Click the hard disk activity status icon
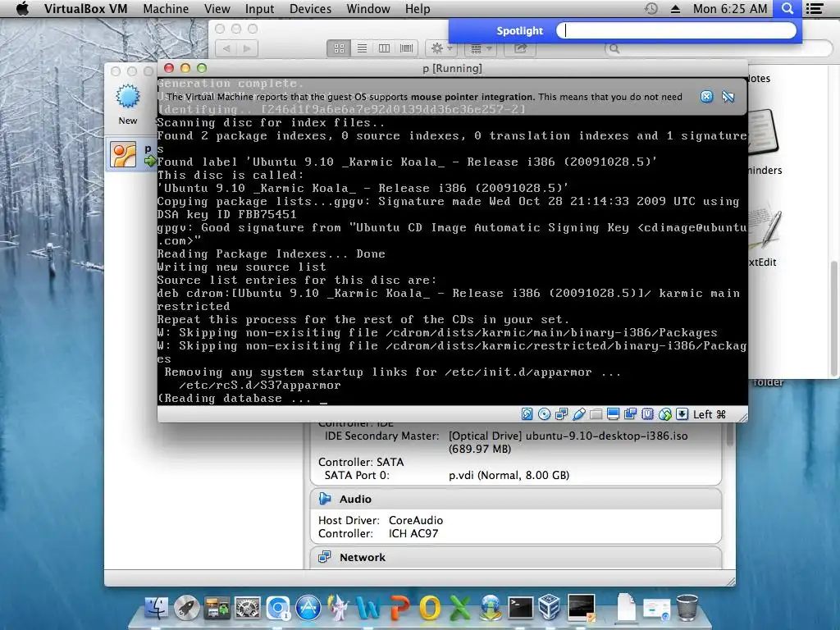This screenshot has height=630, width=840. [527, 414]
